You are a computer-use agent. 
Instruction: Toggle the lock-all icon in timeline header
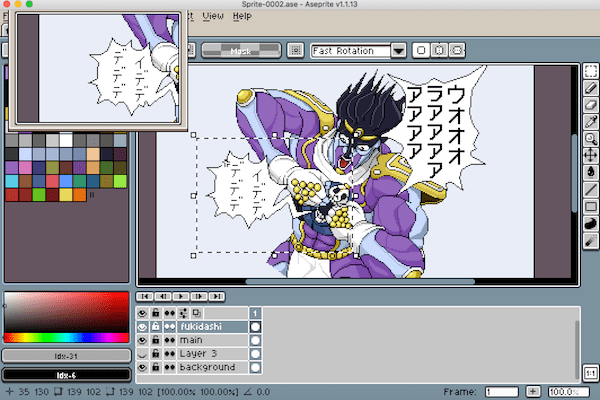155,313
